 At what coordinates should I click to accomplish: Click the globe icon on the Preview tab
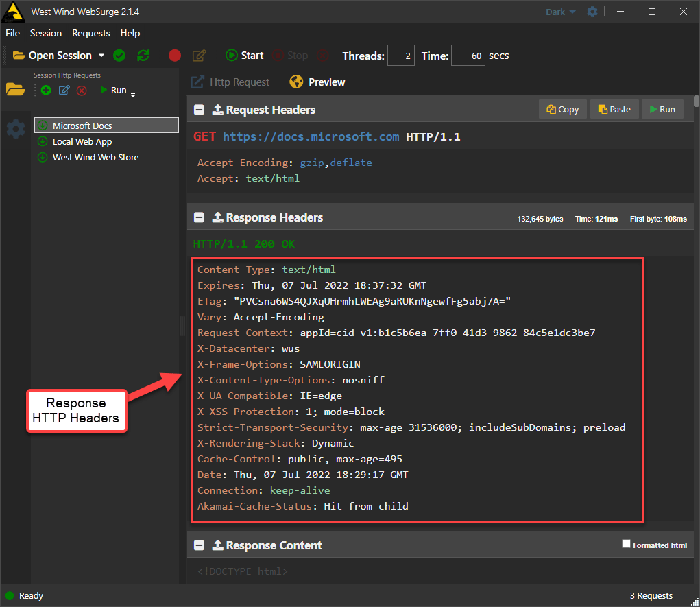pyautogui.click(x=296, y=81)
